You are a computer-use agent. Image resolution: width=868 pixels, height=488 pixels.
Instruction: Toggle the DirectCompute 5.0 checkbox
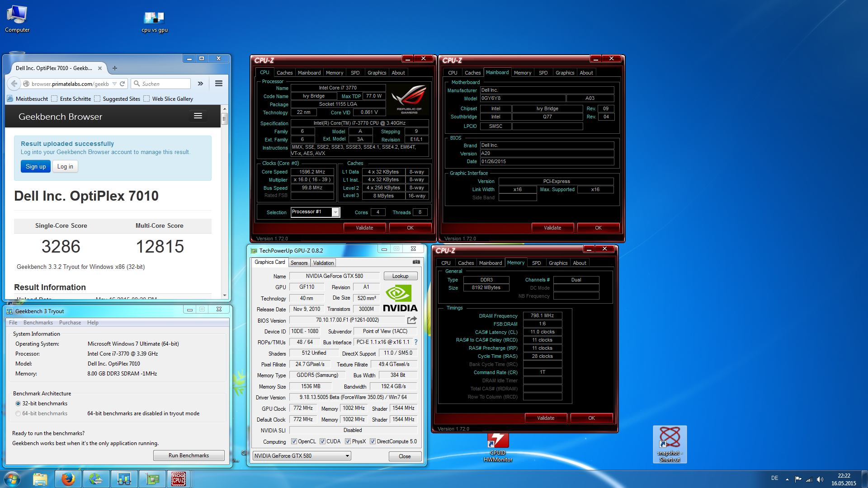[x=373, y=441]
